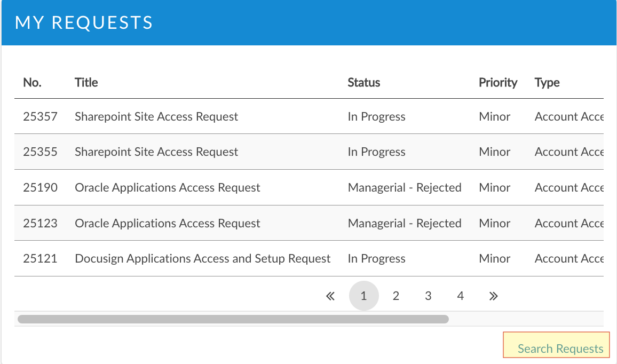Screen dimensions: 617x364
Task: Navigate to page 4 of requests
Action: click(x=461, y=296)
